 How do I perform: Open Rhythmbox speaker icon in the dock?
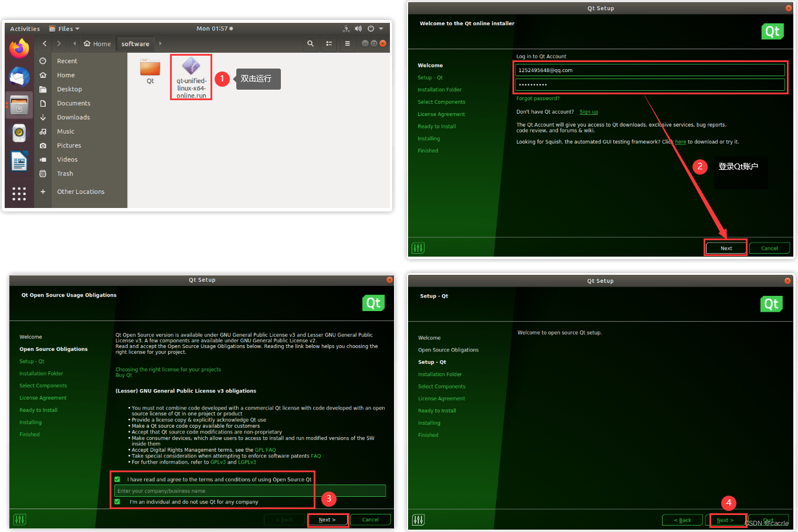tap(19, 133)
